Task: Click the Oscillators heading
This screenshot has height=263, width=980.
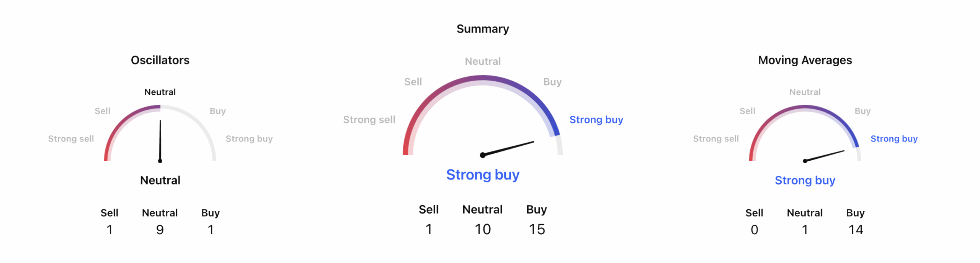Action: 160,60
